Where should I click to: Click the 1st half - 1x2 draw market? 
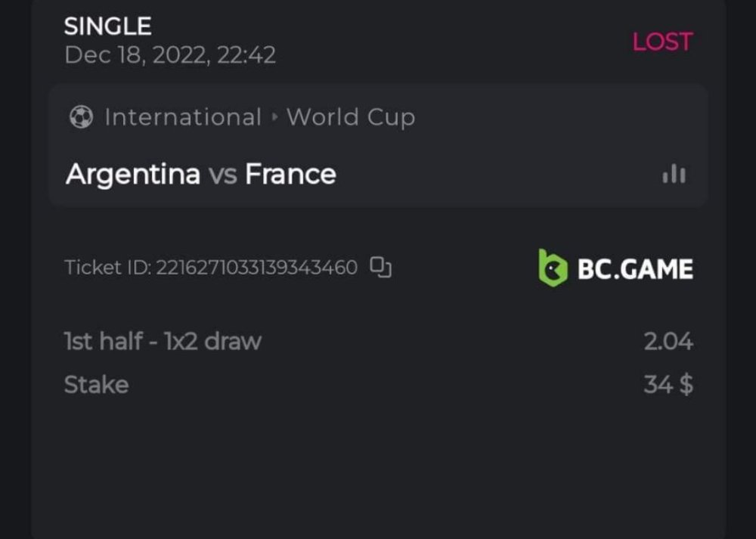point(163,342)
